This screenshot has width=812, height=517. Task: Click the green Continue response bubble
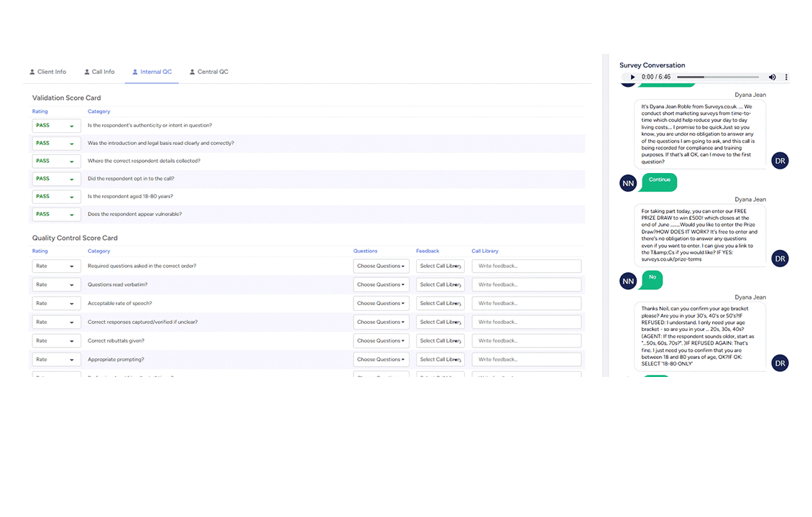pyautogui.click(x=659, y=180)
